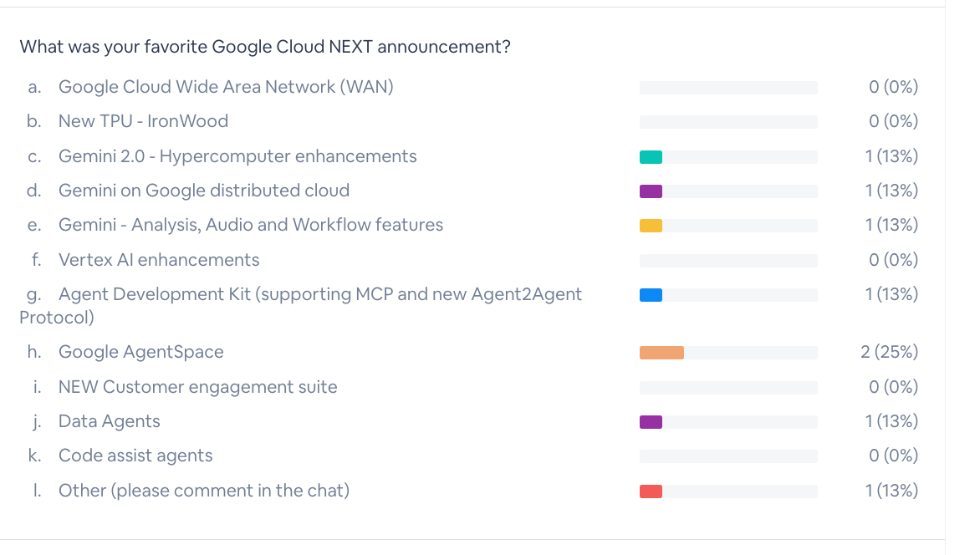Click the poll question heading text
The height and width of the screenshot is (555, 980).
[265, 47]
